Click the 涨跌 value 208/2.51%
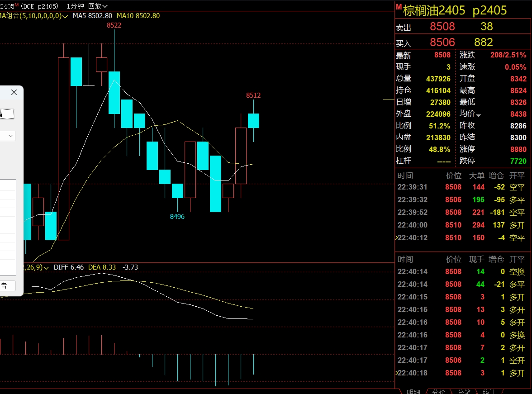 point(508,55)
